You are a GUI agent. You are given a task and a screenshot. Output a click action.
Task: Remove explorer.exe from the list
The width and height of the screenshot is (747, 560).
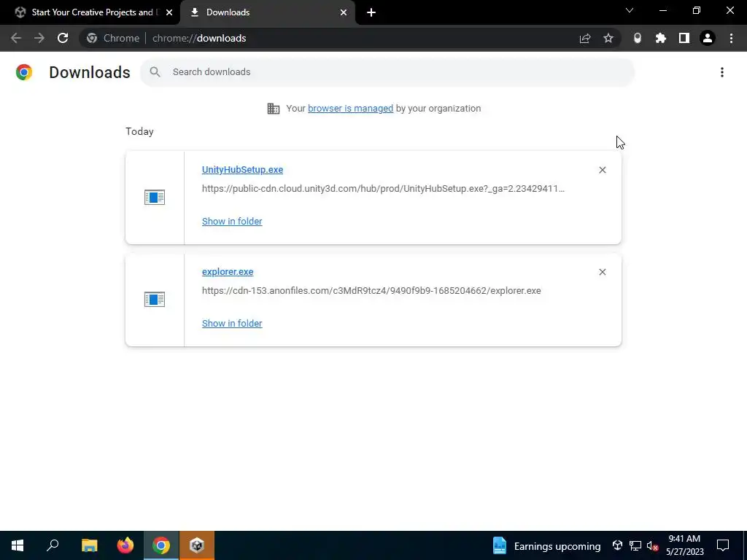coord(602,272)
